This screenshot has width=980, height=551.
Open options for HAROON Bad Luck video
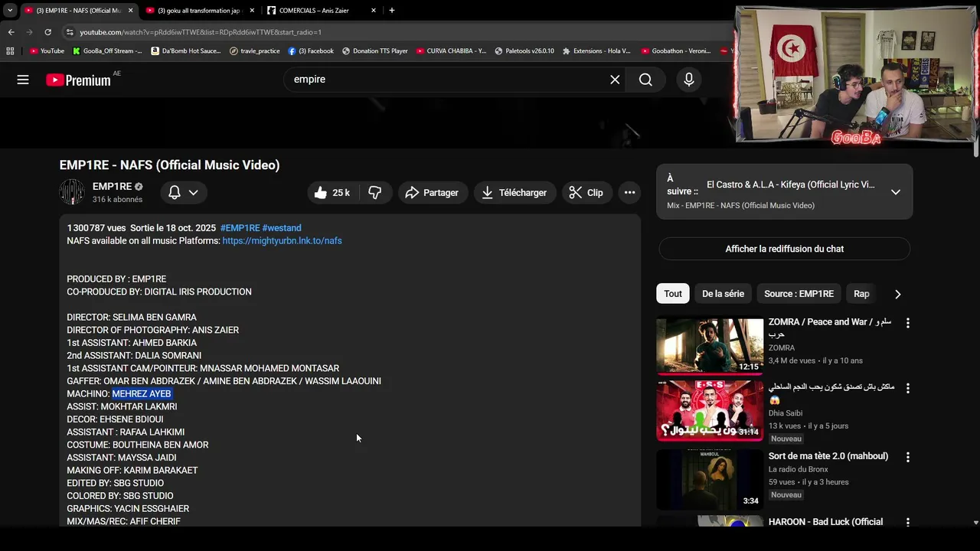908,523
